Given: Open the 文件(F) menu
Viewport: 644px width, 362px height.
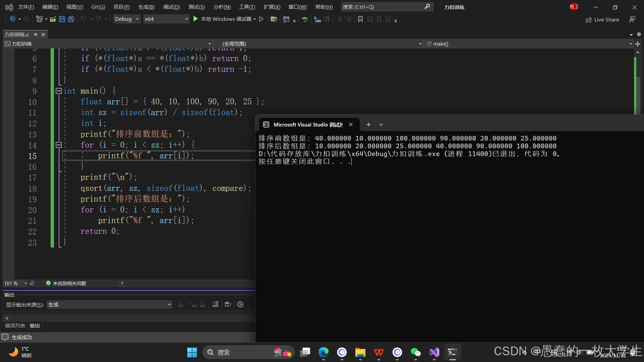Looking at the screenshot, I should point(26,7).
